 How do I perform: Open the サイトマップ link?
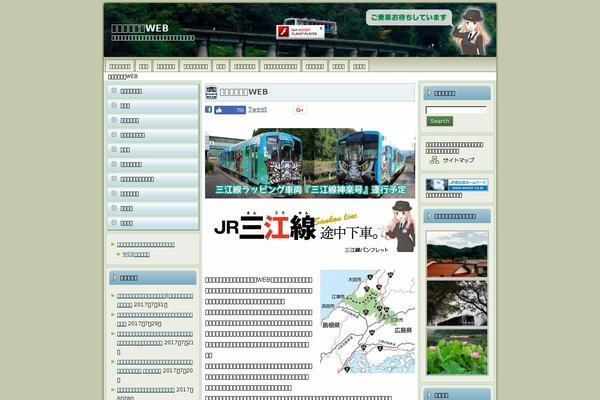point(458,160)
